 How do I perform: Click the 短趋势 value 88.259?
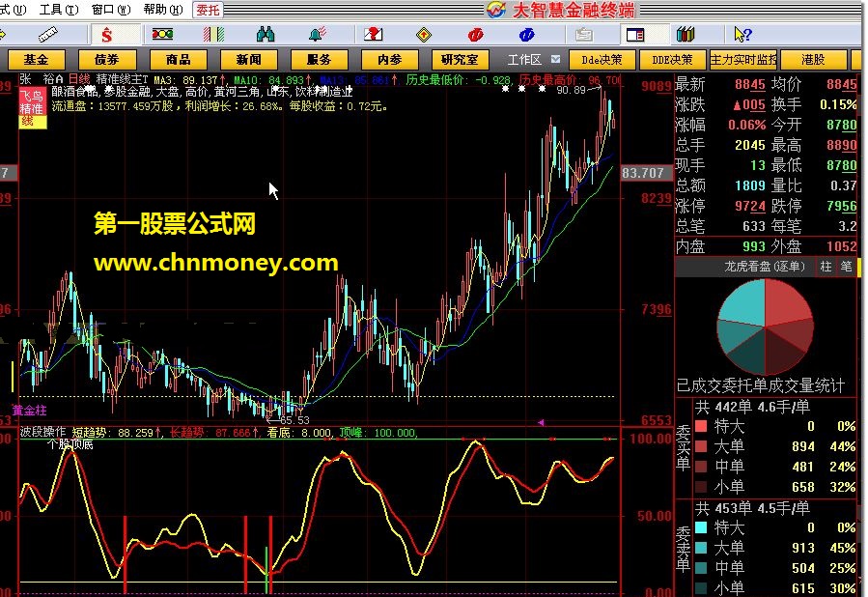point(137,433)
